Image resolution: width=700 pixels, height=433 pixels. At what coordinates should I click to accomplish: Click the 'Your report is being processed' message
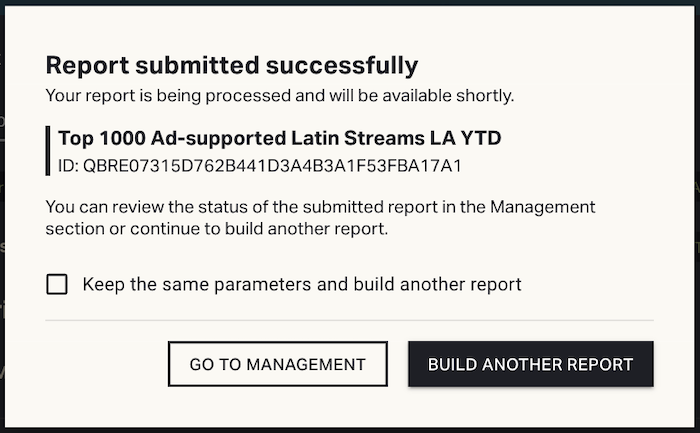pyautogui.click(x=279, y=96)
